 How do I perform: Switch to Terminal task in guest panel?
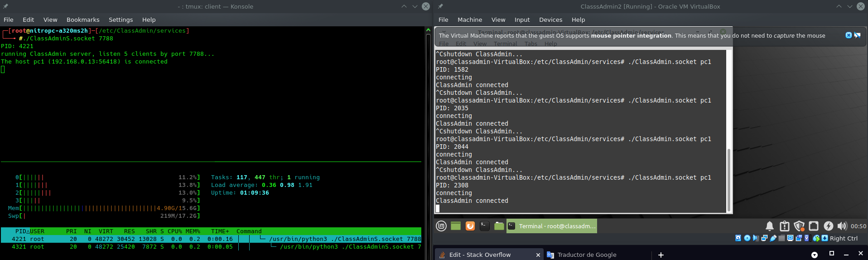tap(551, 226)
